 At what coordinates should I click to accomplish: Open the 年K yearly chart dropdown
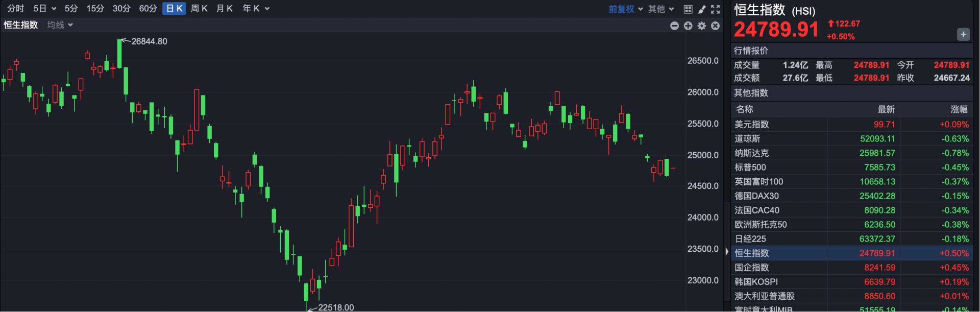(256, 9)
